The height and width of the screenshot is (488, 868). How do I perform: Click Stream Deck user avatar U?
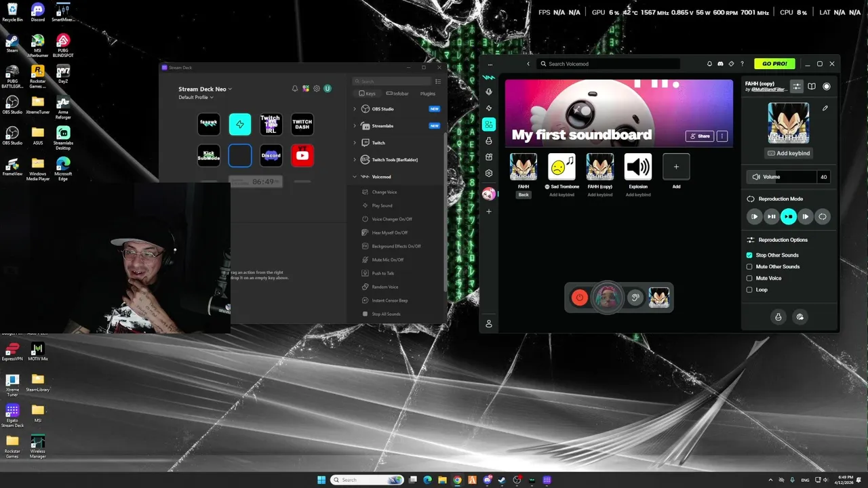328,89
